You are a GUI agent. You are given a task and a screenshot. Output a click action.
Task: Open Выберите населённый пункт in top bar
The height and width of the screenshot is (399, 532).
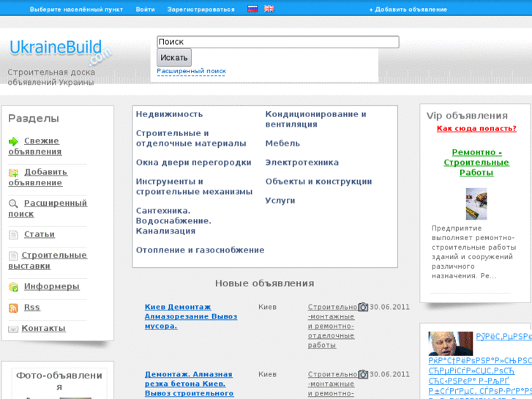(76, 10)
